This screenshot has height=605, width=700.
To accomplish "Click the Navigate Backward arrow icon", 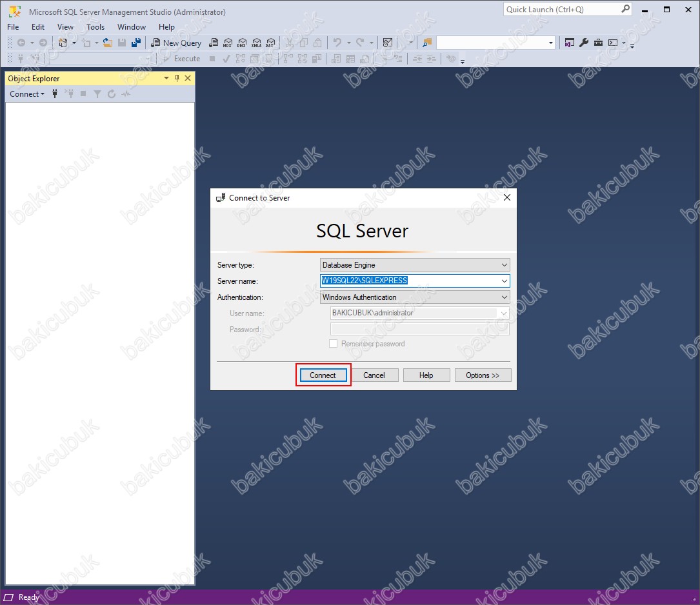I will [21, 43].
